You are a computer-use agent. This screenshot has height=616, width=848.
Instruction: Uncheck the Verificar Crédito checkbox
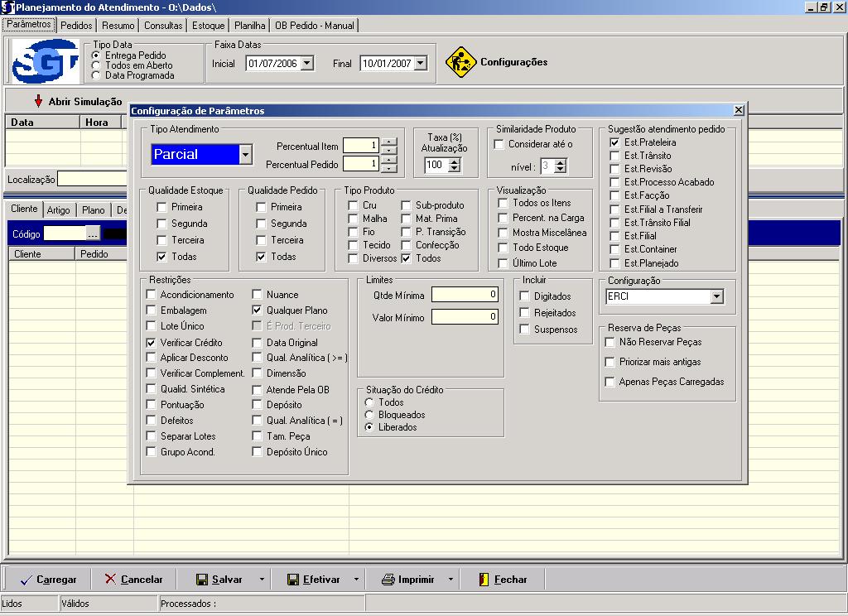(x=151, y=342)
